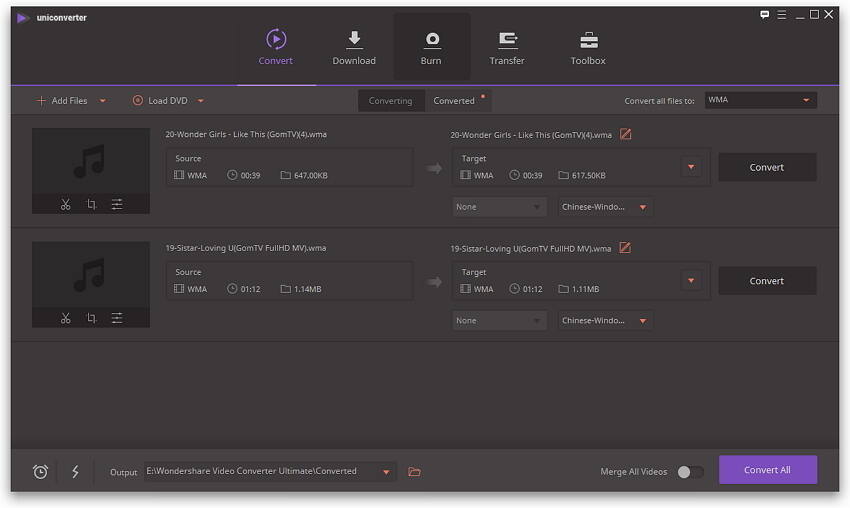Viewport: 850px width, 508px height.
Task: Crop the Sistar file with crop icon
Action: tap(91, 318)
